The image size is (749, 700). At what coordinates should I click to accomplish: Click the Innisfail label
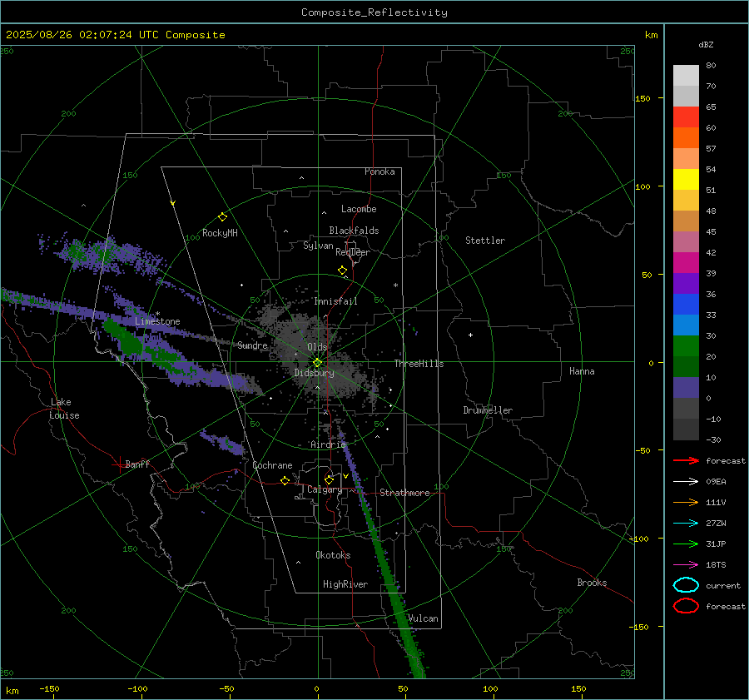tap(336, 301)
